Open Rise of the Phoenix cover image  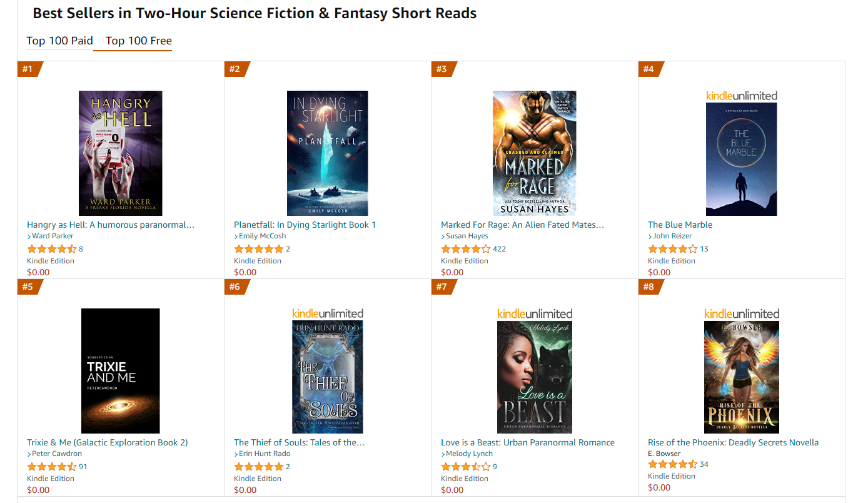[741, 377]
